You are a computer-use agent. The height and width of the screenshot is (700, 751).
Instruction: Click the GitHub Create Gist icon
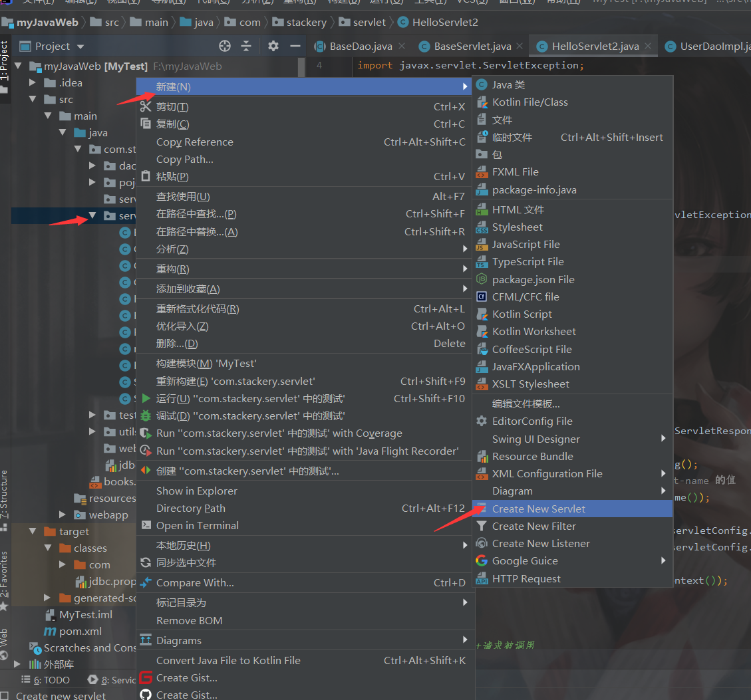tap(146, 695)
